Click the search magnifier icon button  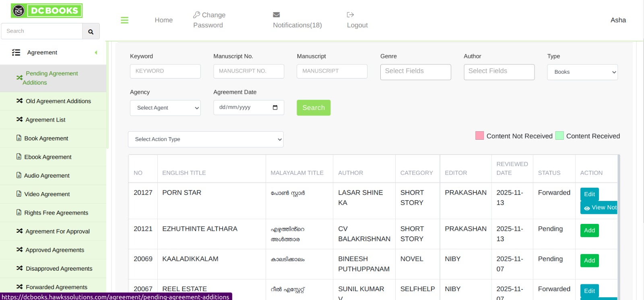[91, 31]
